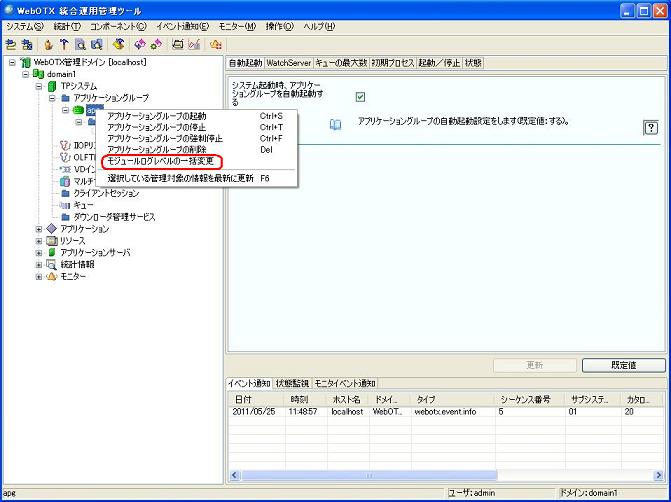This screenshot has width=671, height=502.
Task: Click the book icon beside auto-start description
Action: pyautogui.click(x=336, y=125)
